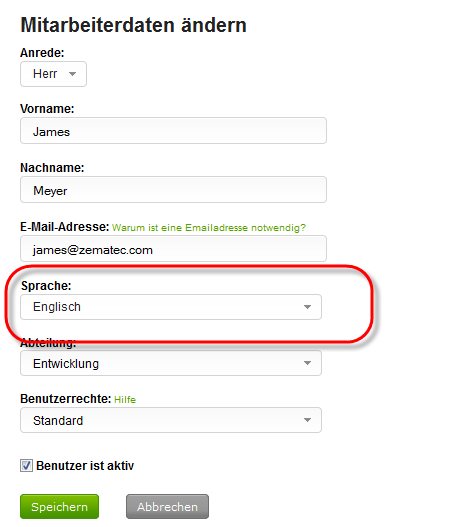Cancel editing with the Abbrechen button

pos(167,506)
